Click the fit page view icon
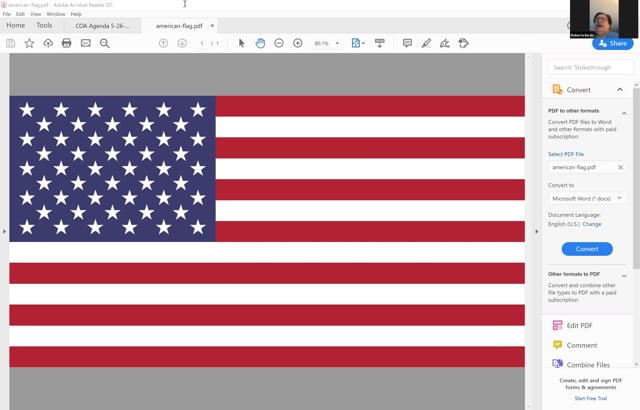 coord(356,43)
